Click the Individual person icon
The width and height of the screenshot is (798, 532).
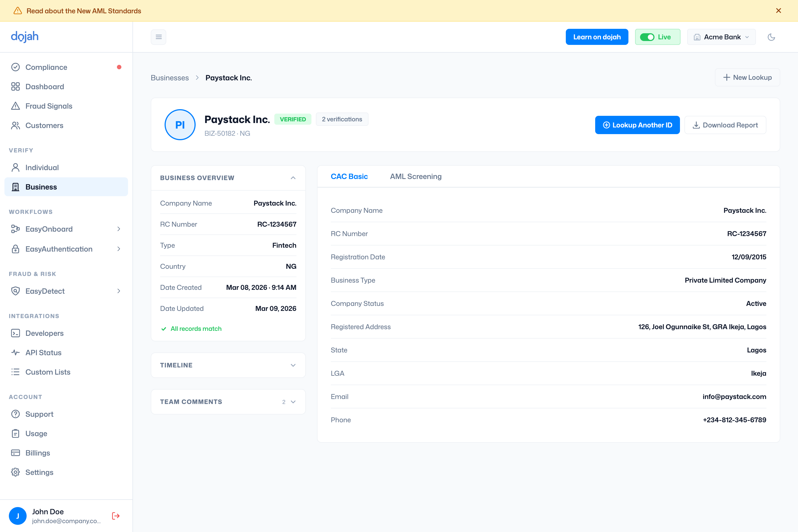point(16,167)
